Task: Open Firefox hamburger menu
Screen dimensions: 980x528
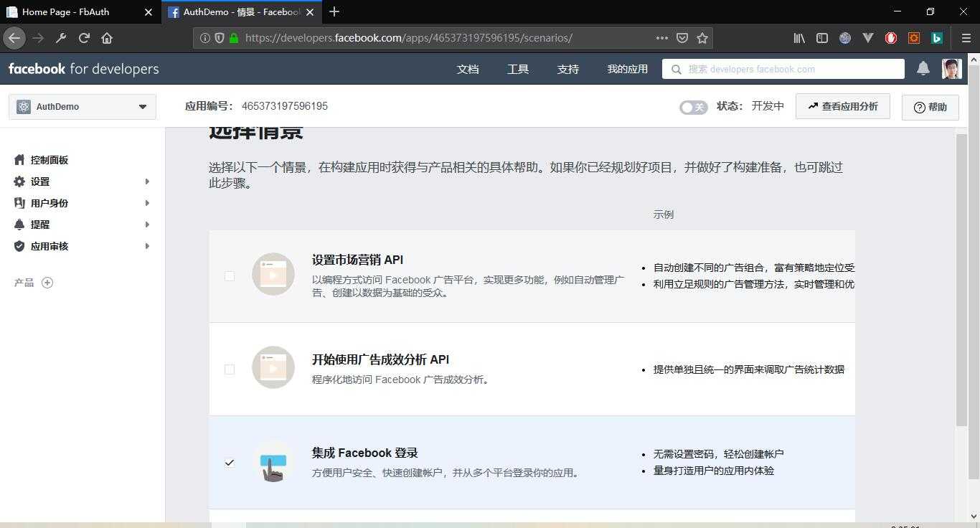Action: coord(966,38)
